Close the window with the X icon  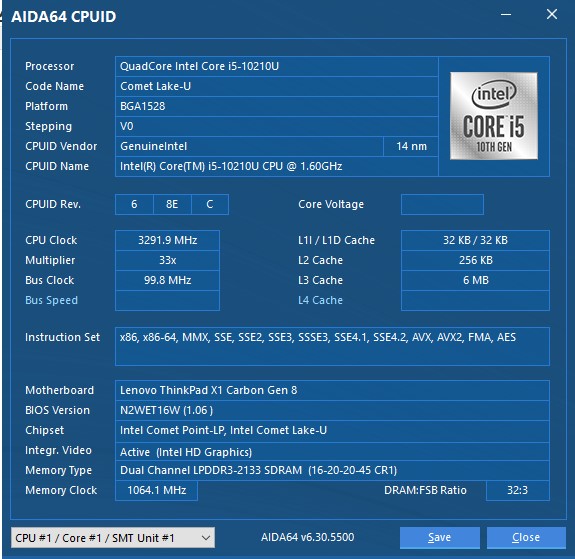(552, 15)
